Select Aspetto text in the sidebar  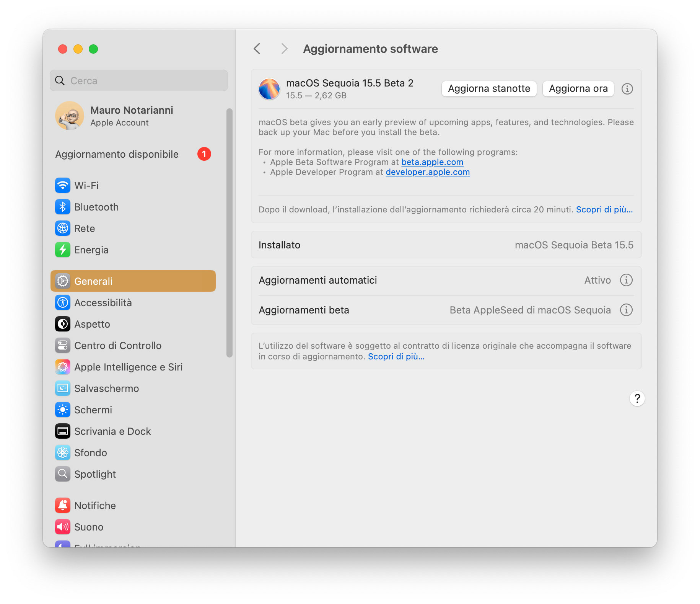tap(92, 324)
